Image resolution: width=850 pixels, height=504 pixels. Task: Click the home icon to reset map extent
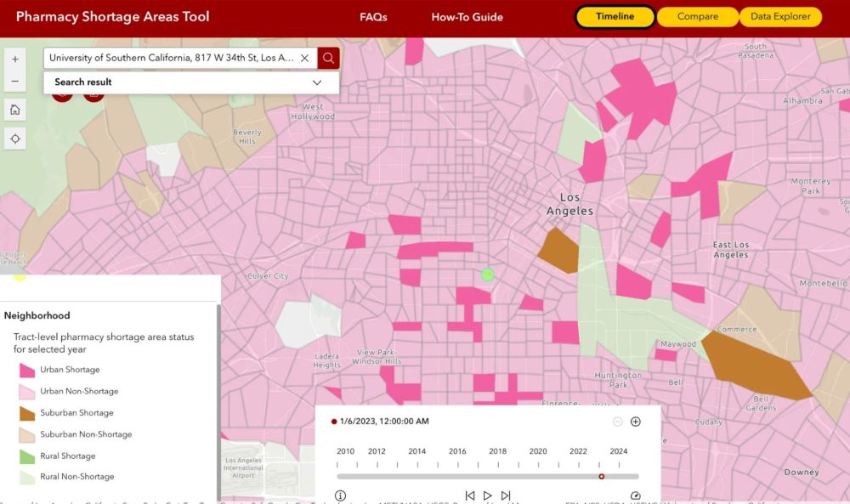[14, 110]
